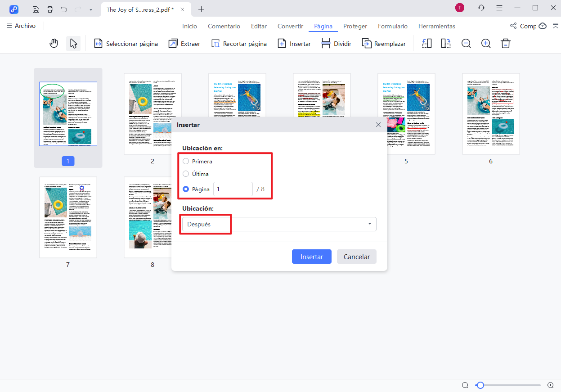This screenshot has height=392, width=561.
Task: Undo the last action
Action: (63, 9)
